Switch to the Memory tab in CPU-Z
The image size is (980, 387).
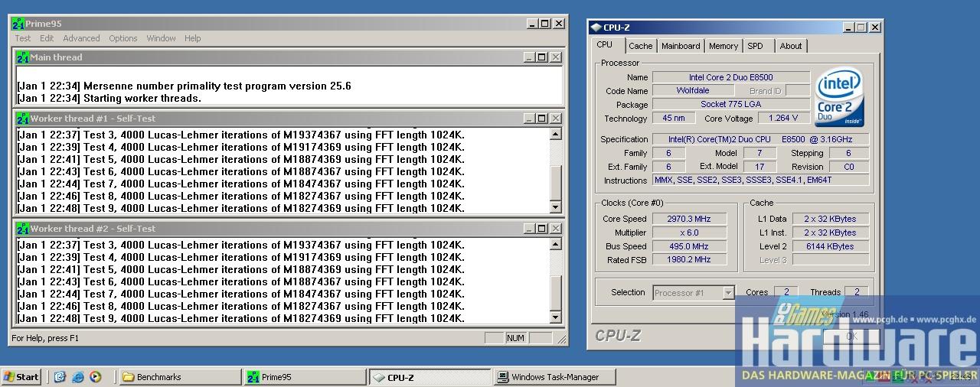pos(723,46)
